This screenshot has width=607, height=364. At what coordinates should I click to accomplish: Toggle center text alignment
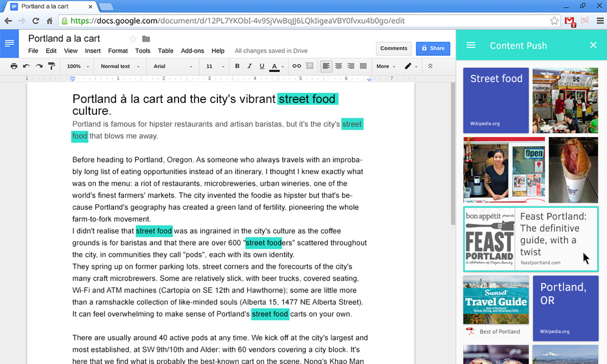[338, 67]
